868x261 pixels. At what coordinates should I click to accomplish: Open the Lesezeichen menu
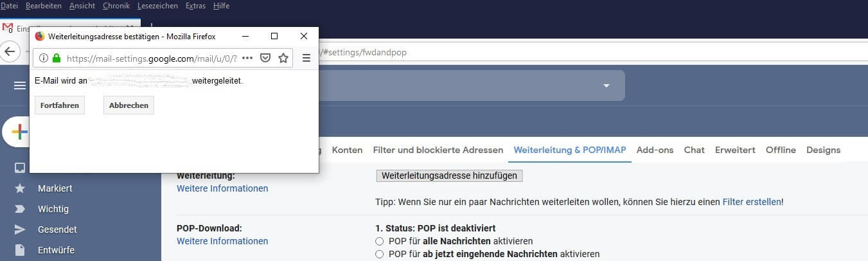tap(158, 6)
